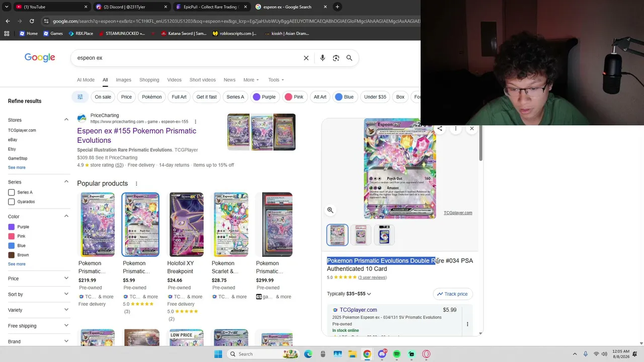Screen dimensions: 644x362
Task: Switch to the YouTube browser tab
Action: 51,7
